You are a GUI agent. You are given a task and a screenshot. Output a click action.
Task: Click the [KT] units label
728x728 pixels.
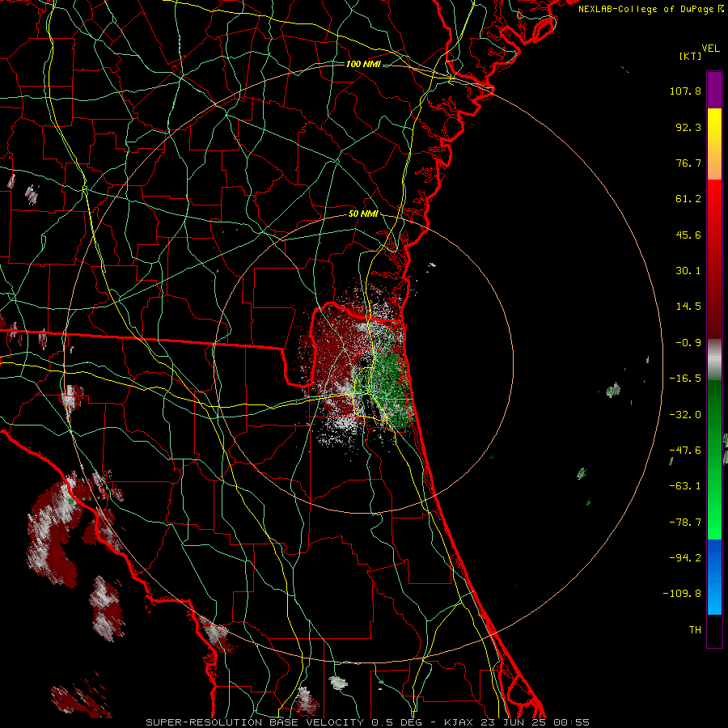tap(691, 56)
